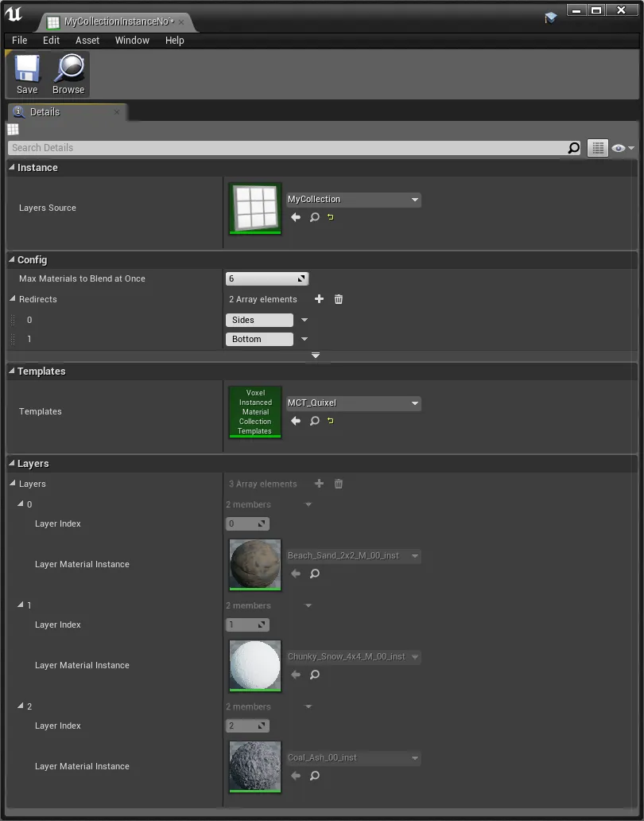Open the Window menu

[132, 41]
